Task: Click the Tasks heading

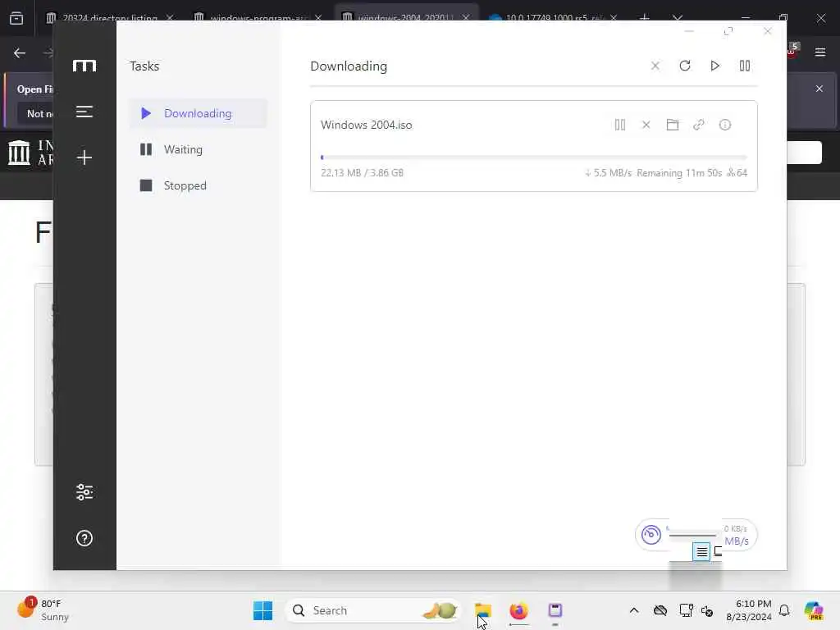Action: (144, 66)
